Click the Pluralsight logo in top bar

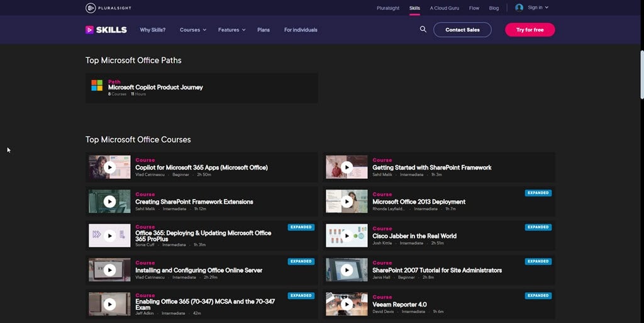click(x=108, y=8)
